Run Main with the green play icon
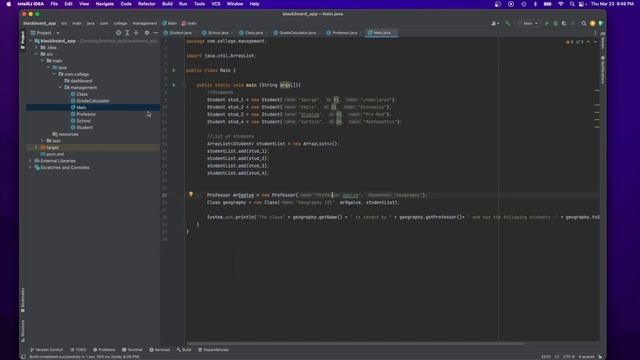The height and width of the screenshot is (360, 640). (x=547, y=23)
